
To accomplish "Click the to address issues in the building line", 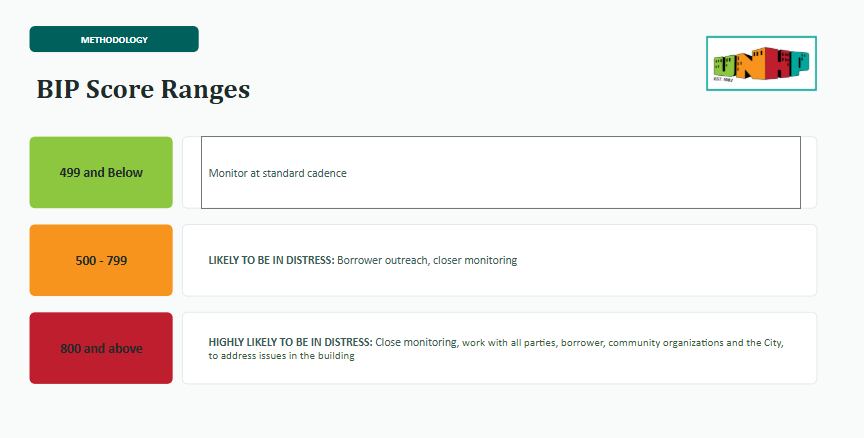I will click(x=281, y=356).
